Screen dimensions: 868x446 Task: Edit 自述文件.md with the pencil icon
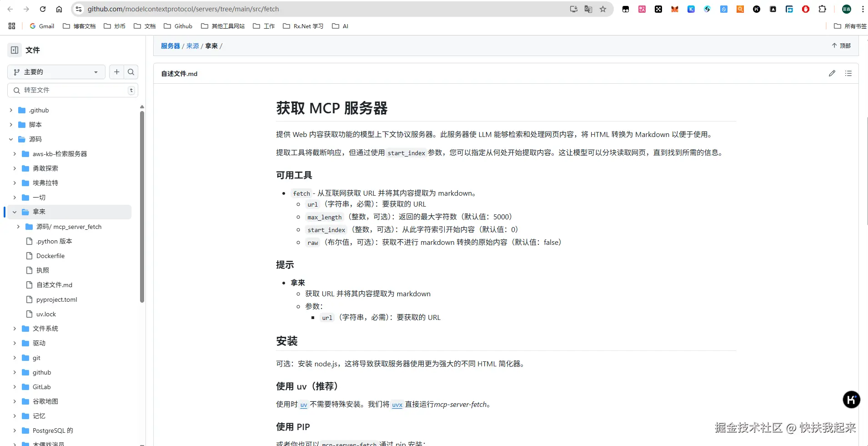pos(832,73)
